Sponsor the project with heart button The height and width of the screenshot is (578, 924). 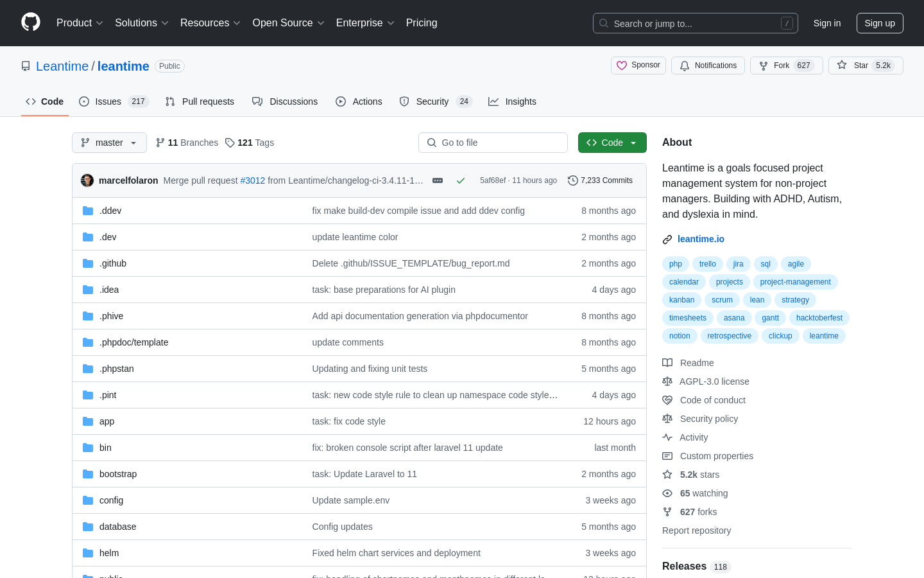638,66
